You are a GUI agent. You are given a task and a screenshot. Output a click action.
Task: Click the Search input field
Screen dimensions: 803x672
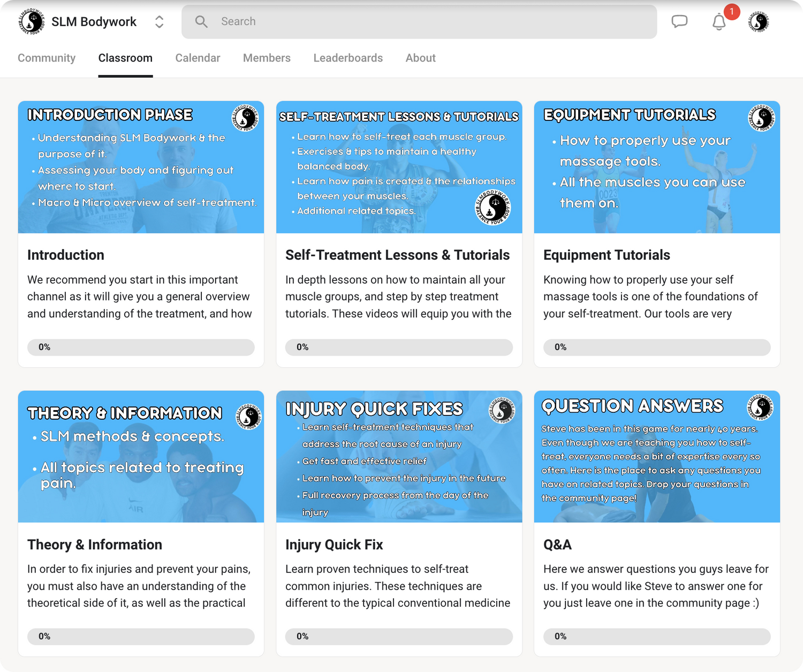pyautogui.click(x=419, y=21)
